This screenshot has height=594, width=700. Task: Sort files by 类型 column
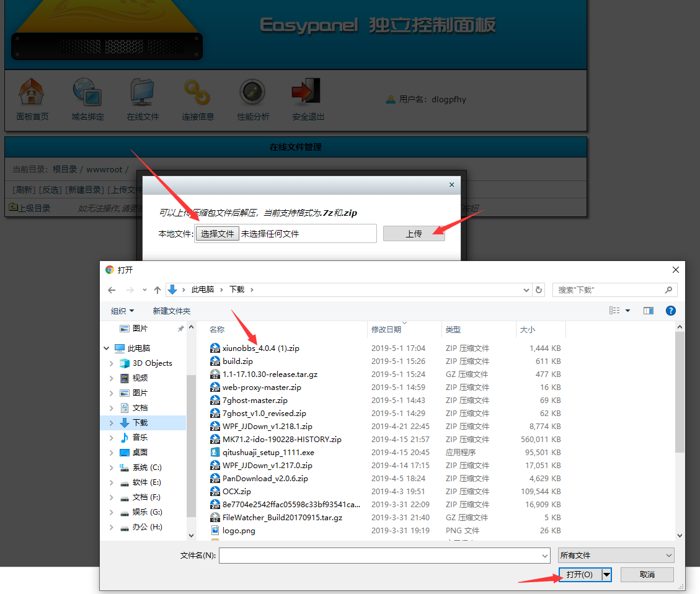coord(453,329)
